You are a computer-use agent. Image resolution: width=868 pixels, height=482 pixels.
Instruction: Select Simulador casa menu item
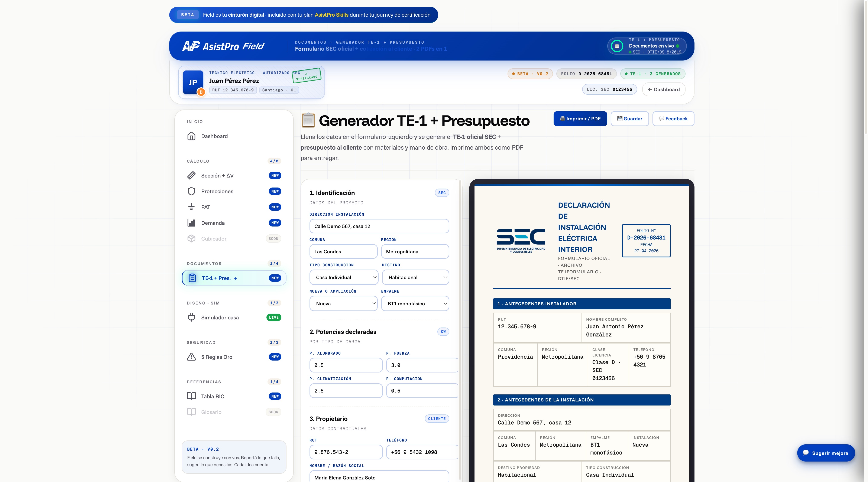pyautogui.click(x=234, y=317)
